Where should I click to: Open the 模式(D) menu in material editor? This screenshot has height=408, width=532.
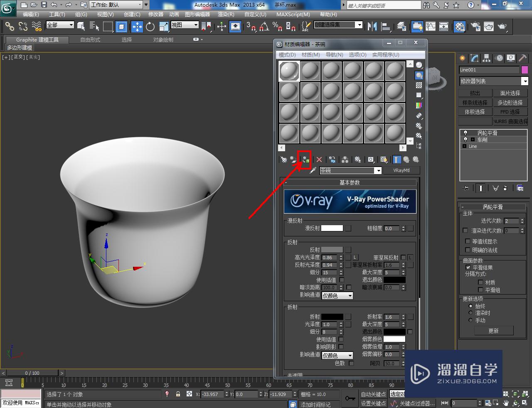coord(287,55)
